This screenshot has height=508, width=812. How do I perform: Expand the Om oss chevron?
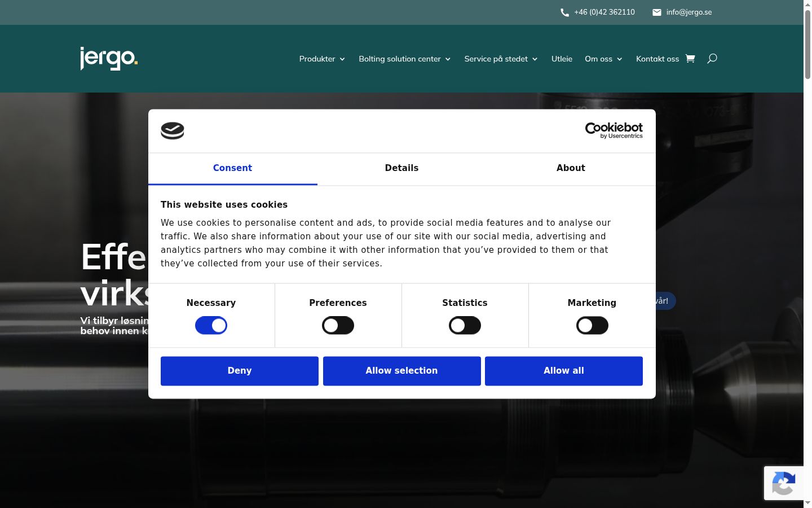click(619, 59)
